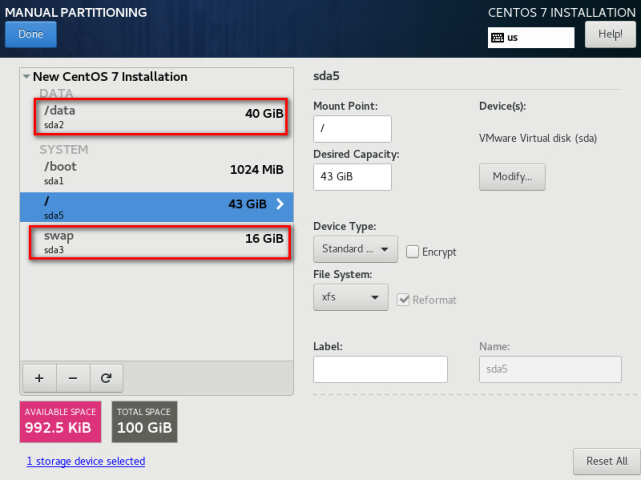Click the VMware Virtual disk (sda) text
The image size is (641, 480).
[538, 138]
